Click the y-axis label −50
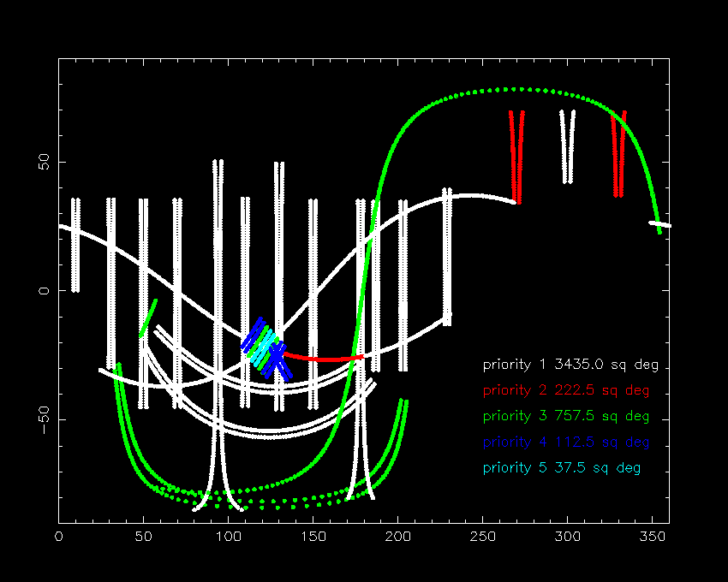The image size is (728, 582). point(44,419)
